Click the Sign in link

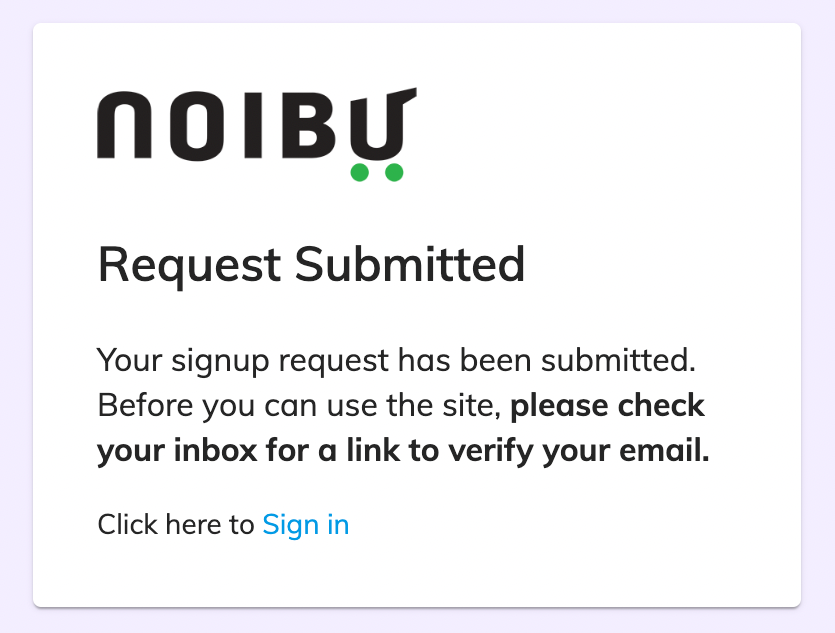[x=305, y=524]
